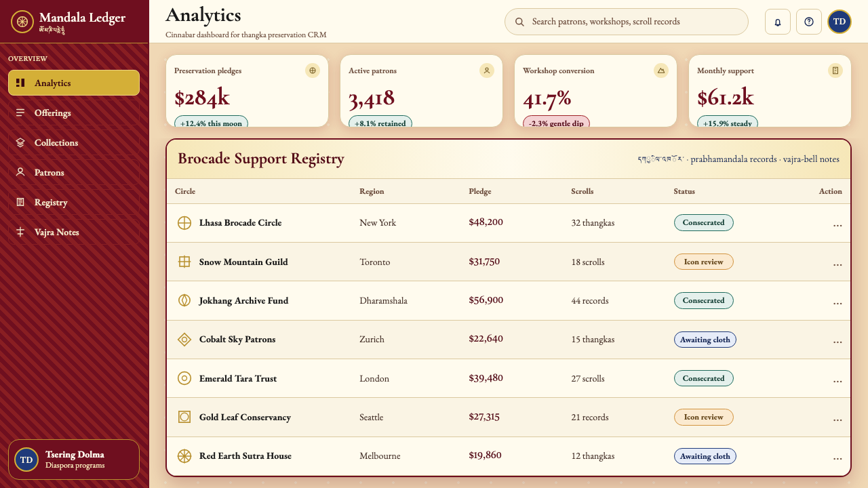868x488 pixels.
Task: Click the Awaiting cloth status for Cobalt Sky
Action: (x=705, y=340)
